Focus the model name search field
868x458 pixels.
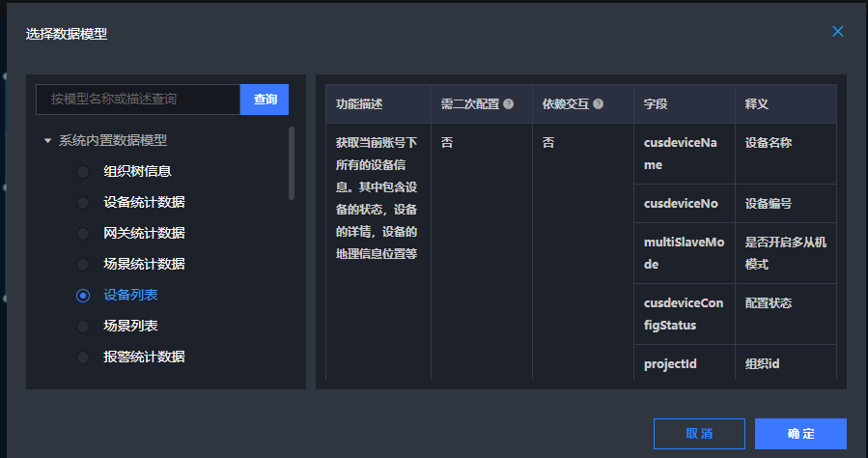pyautogui.click(x=137, y=100)
